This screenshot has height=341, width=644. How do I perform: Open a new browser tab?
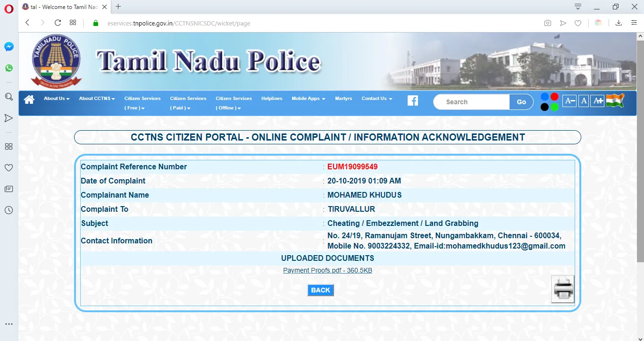(x=118, y=7)
